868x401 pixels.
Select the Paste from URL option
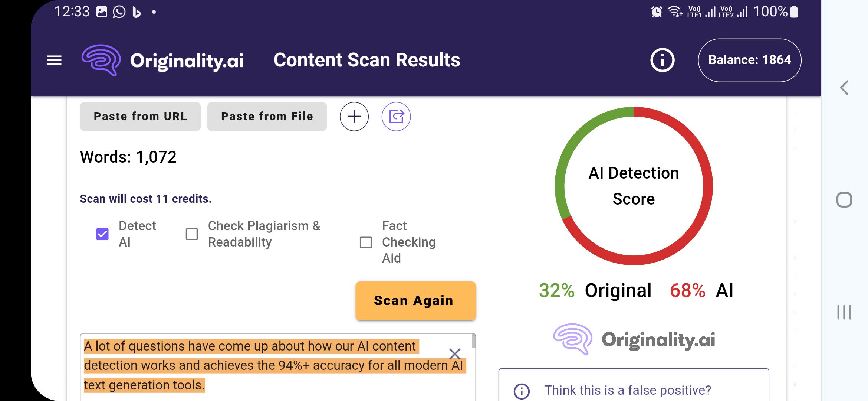[x=140, y=116]
